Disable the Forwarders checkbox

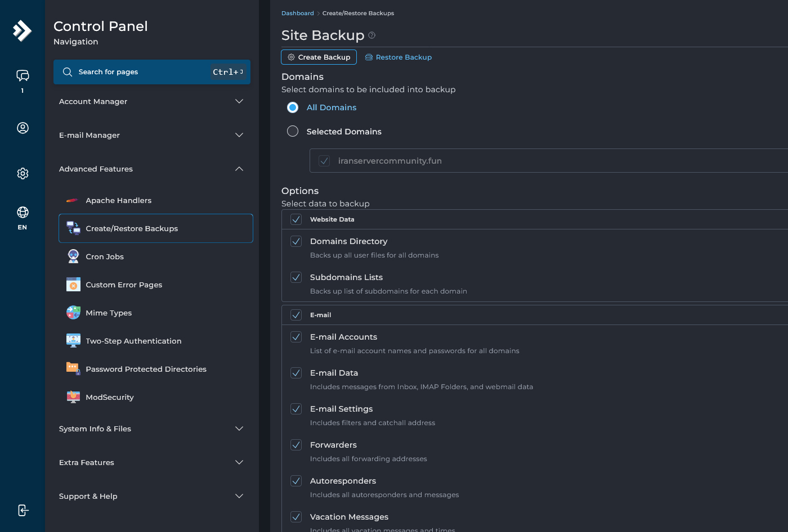[x=296, y=445]
